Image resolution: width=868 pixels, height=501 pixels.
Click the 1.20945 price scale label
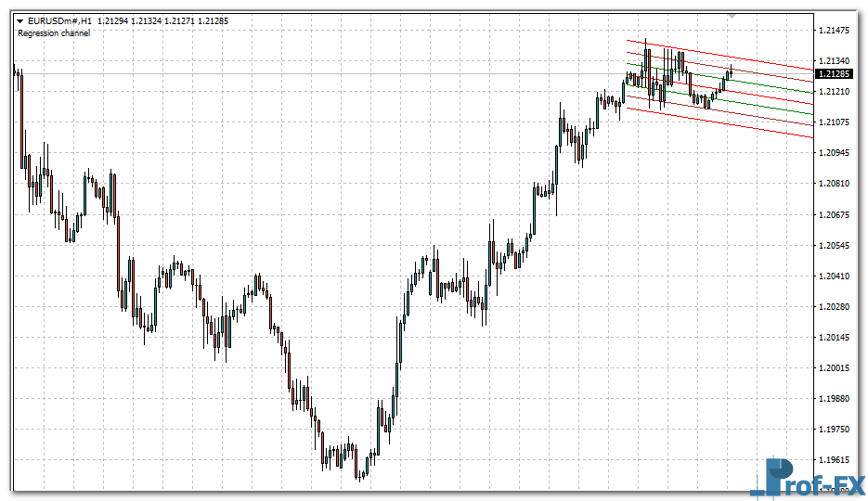(837, 153)
